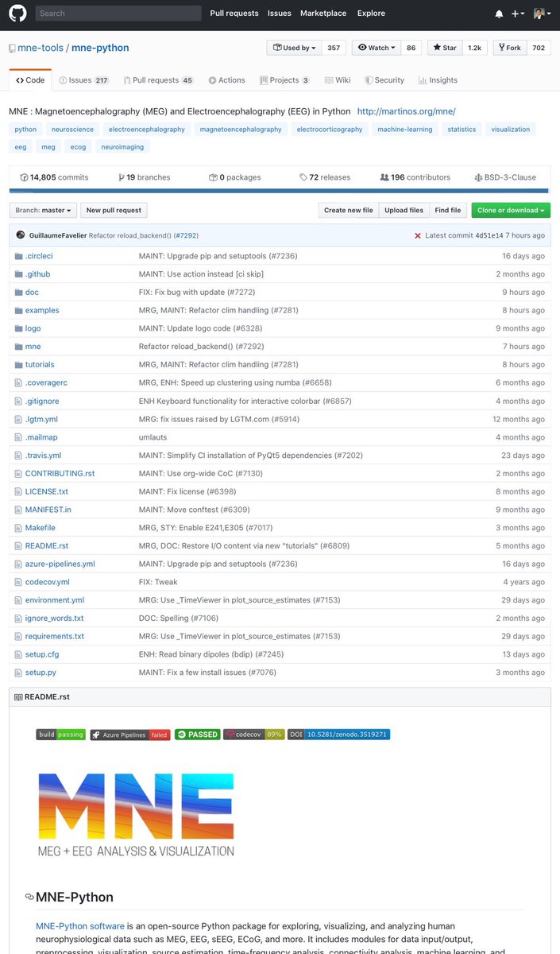Click the .circleci folder icon
The image size is (560, 954).
click(x=19, y=256)
